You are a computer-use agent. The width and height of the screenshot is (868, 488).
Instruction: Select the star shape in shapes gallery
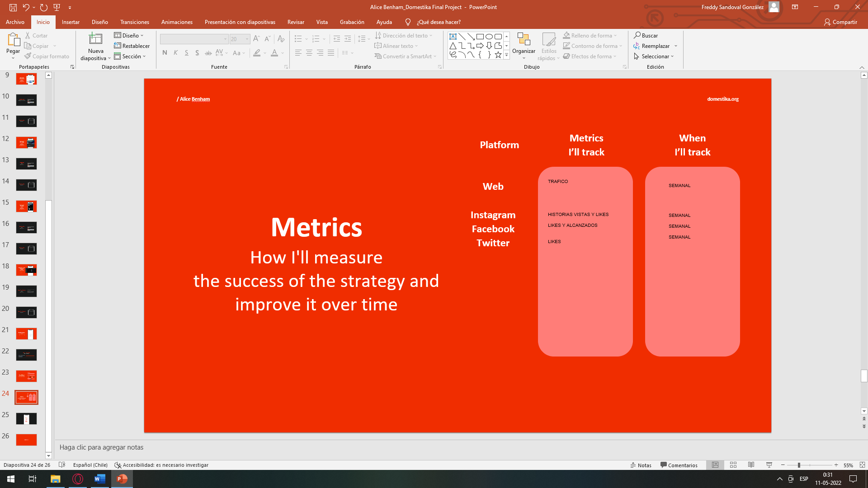[498, 55]
